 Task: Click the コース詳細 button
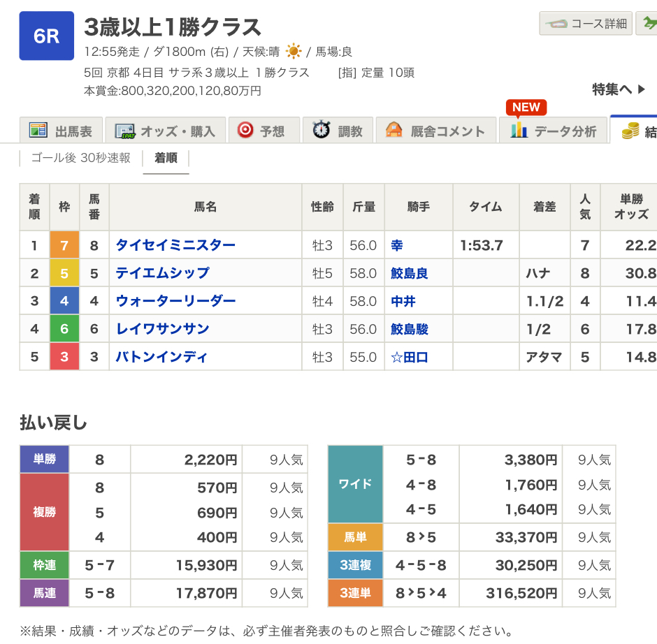tap(586, 24)
